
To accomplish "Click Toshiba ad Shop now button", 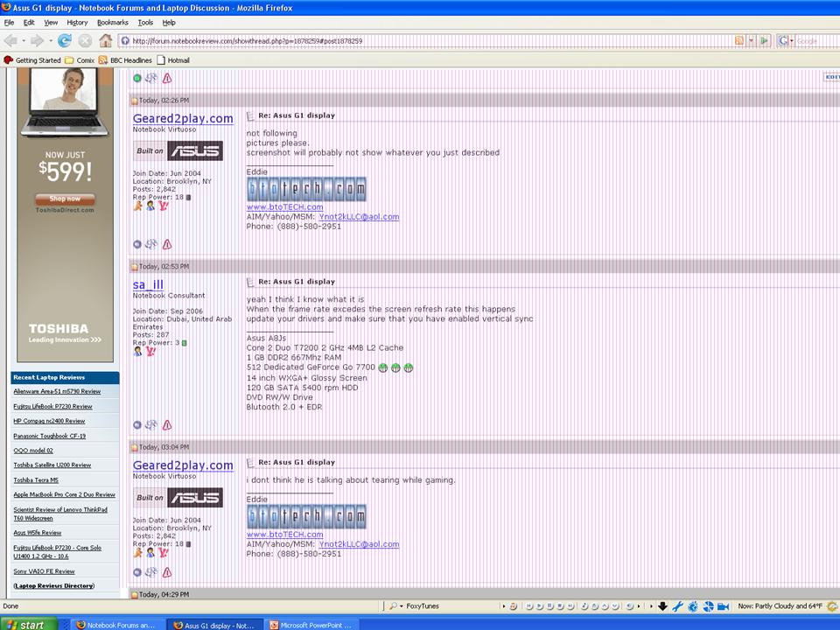I will (x=65, y=199).
